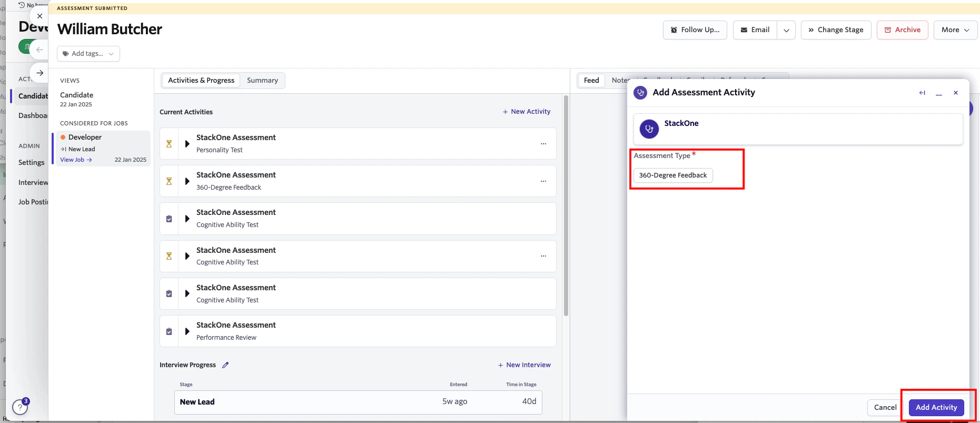Open help bubble with question mark

[20, 407]
